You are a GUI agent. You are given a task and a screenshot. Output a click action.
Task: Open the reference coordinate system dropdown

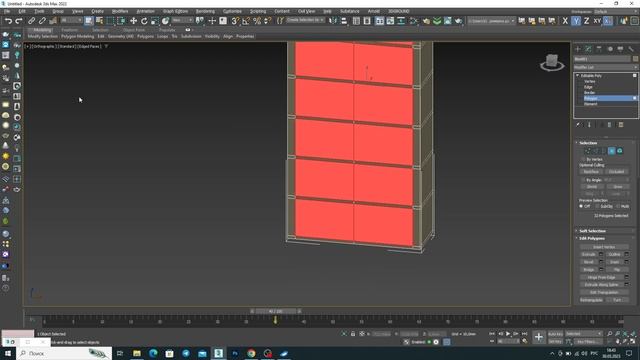tap(182, 20)
